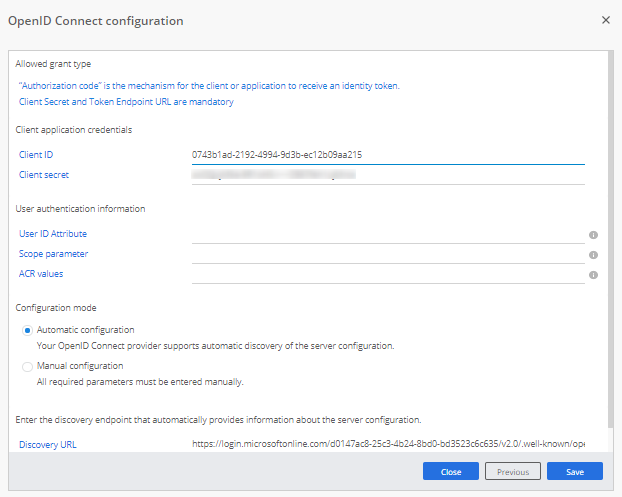The height and width of the screenshot is (497, 622).
Task: Click the Discovery URL label
Action: point(47,443)
